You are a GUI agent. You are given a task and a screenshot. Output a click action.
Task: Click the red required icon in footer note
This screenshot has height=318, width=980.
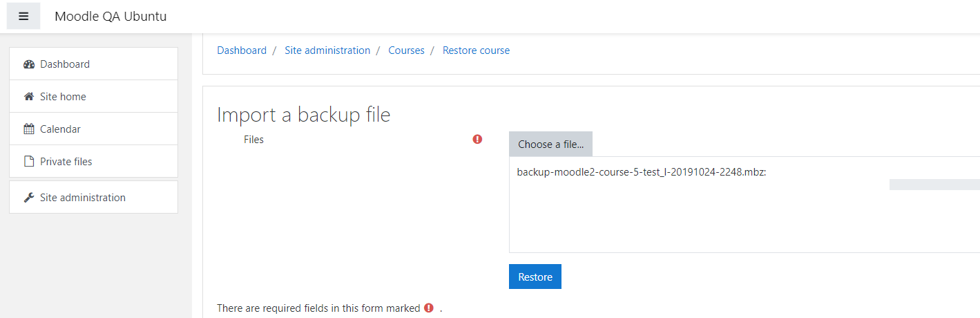point(429,308)
